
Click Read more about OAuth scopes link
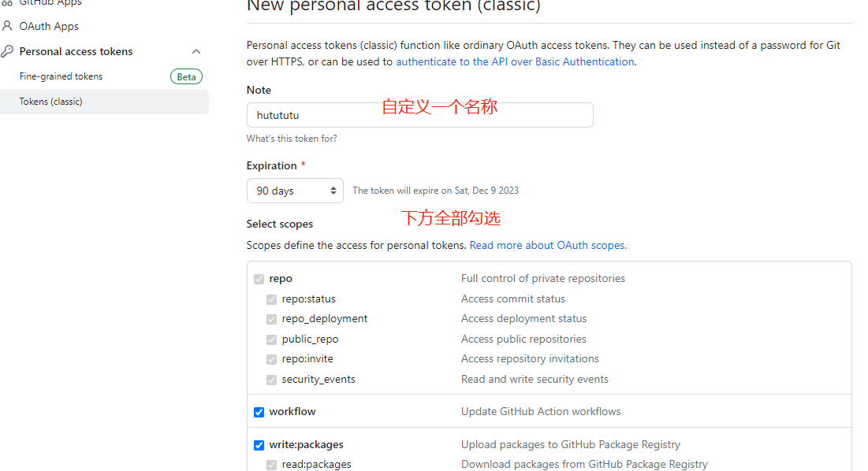(x=546, y=245)
